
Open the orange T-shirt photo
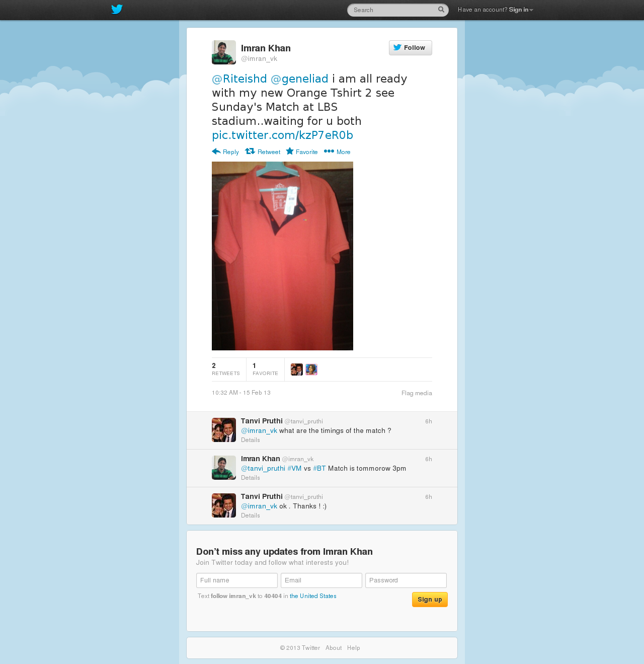282,256
